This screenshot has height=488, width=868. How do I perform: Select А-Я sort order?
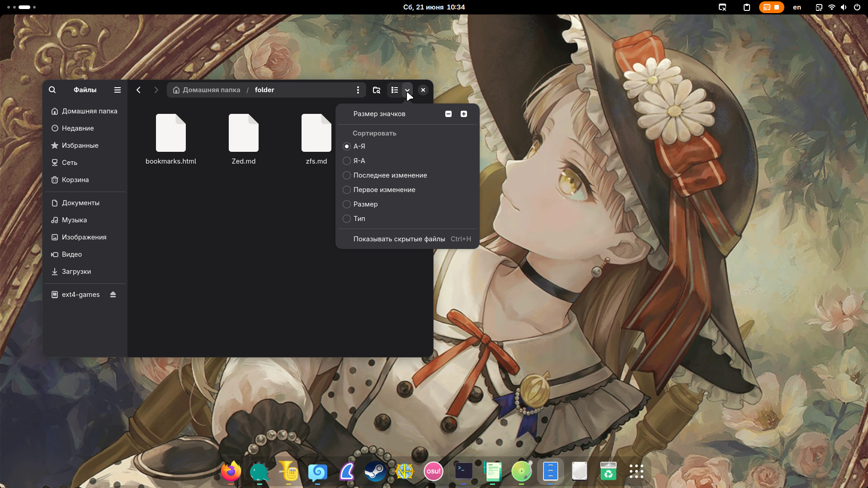407,146
